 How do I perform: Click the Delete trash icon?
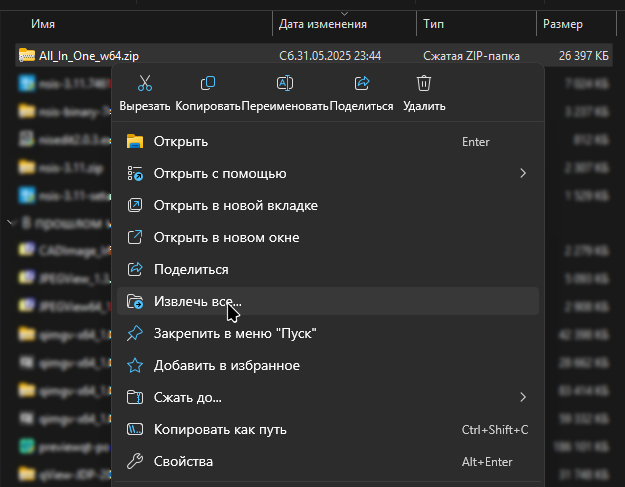coord(424,83)
